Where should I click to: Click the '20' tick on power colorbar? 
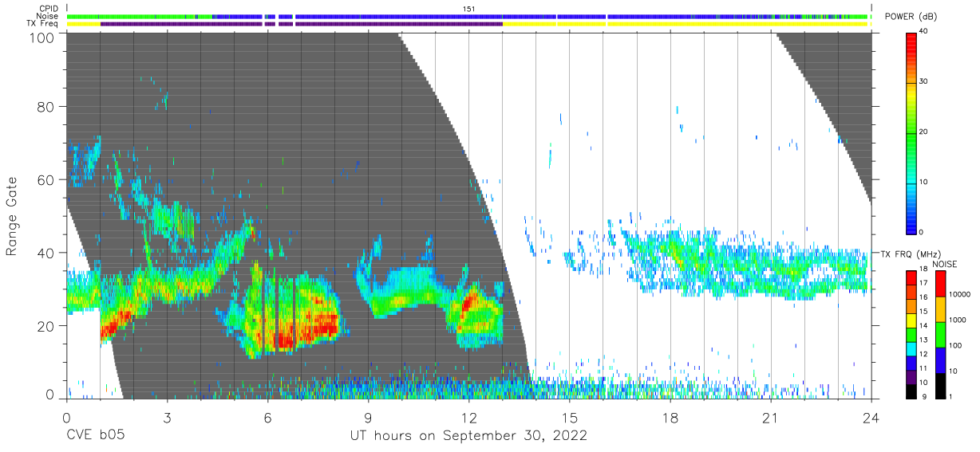coord(923,132)
